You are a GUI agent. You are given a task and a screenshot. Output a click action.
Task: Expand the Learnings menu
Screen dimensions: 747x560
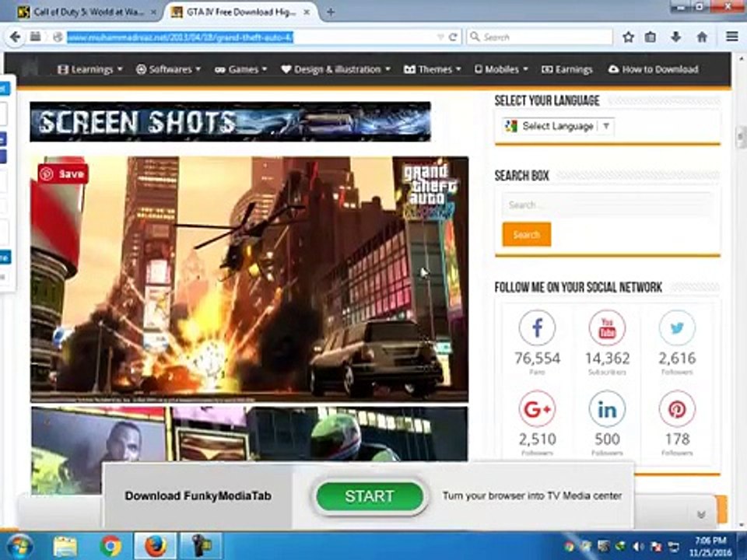(x=90, y=69)
